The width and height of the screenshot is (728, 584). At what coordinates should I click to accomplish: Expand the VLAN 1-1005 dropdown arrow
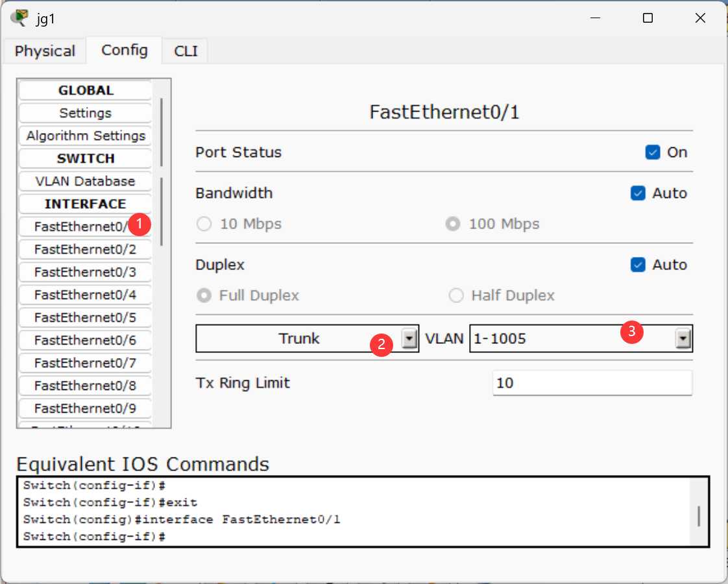(683, 339)
